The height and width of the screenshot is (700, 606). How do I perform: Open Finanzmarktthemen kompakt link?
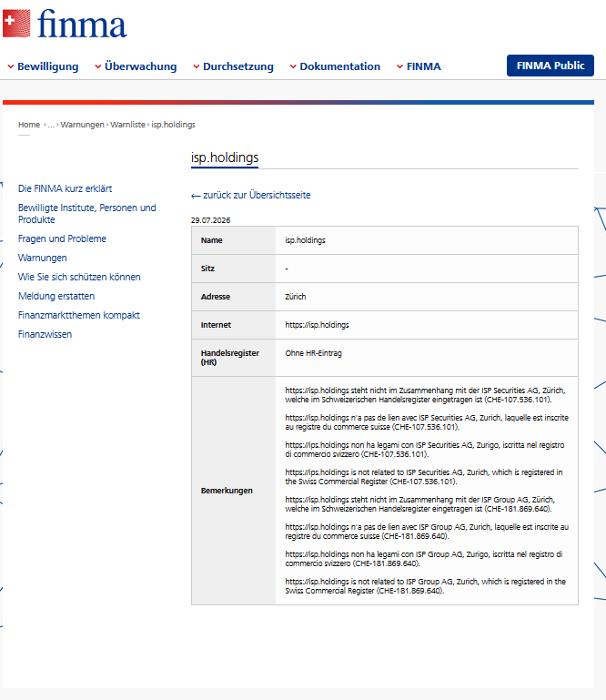(x=79, y=315)
